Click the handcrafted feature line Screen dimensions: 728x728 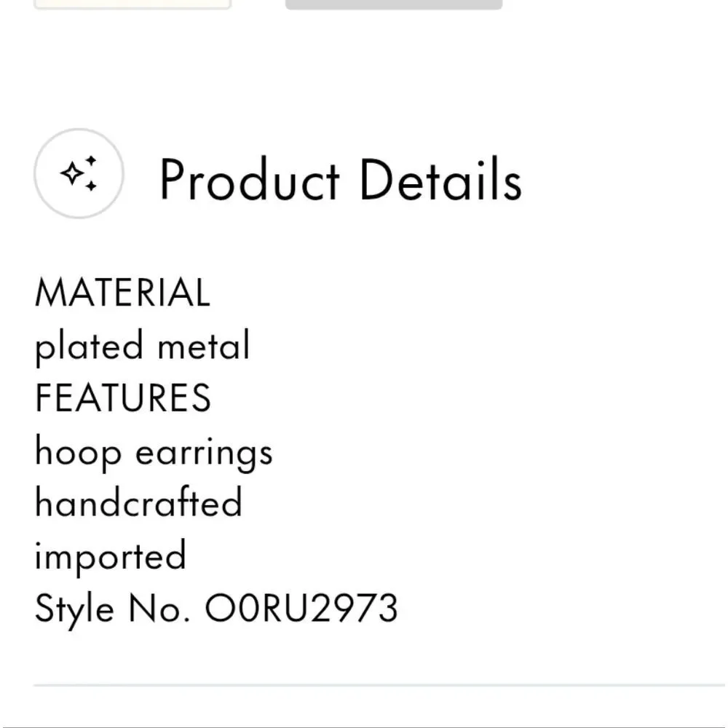[139, 502]
